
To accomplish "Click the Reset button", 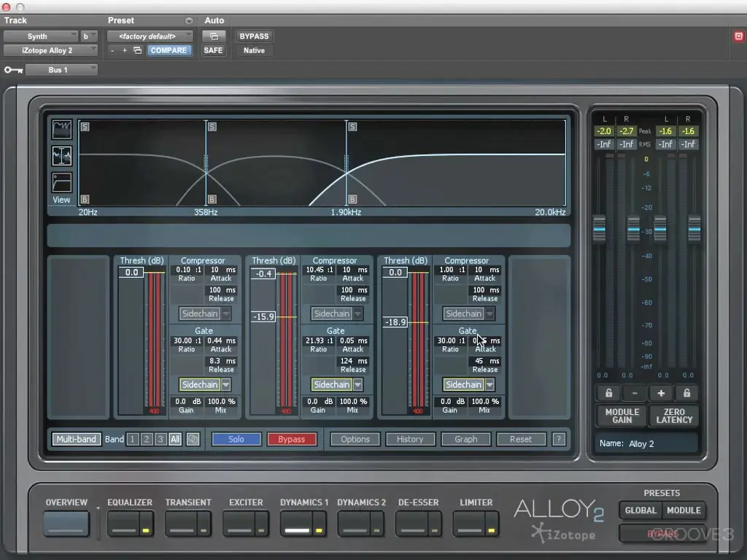I will pyautogui.click(x=521, y=439).
